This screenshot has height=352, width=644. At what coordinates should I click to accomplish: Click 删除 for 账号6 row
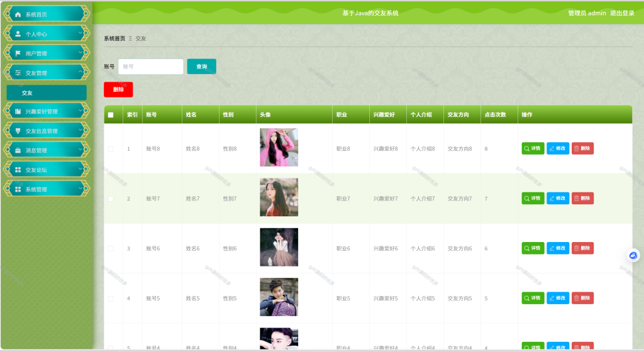582,248
